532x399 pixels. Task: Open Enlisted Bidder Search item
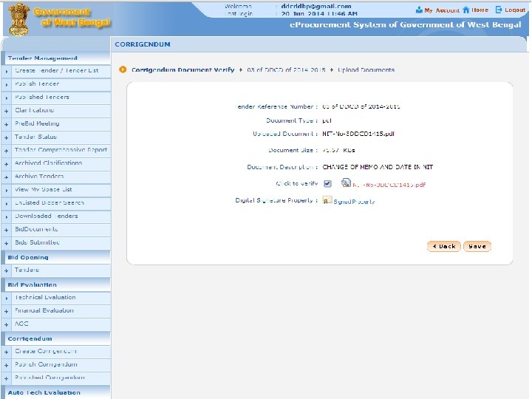click(50, 202)
